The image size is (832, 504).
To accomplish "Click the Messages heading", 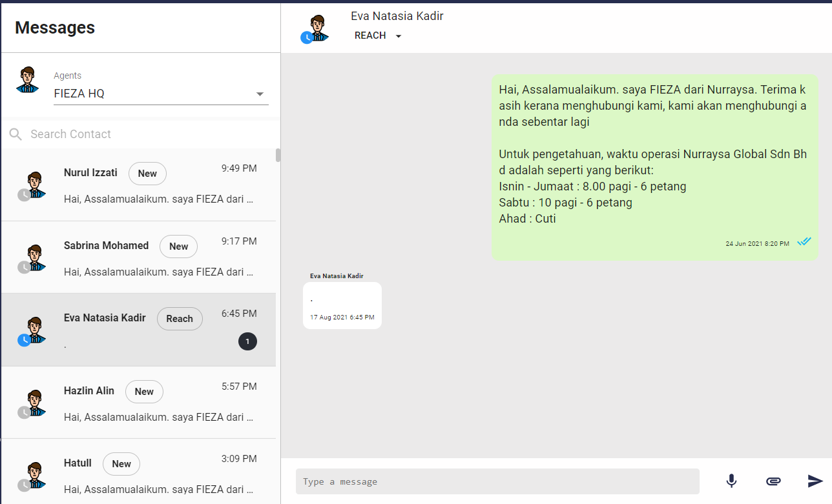I will 55,28.
